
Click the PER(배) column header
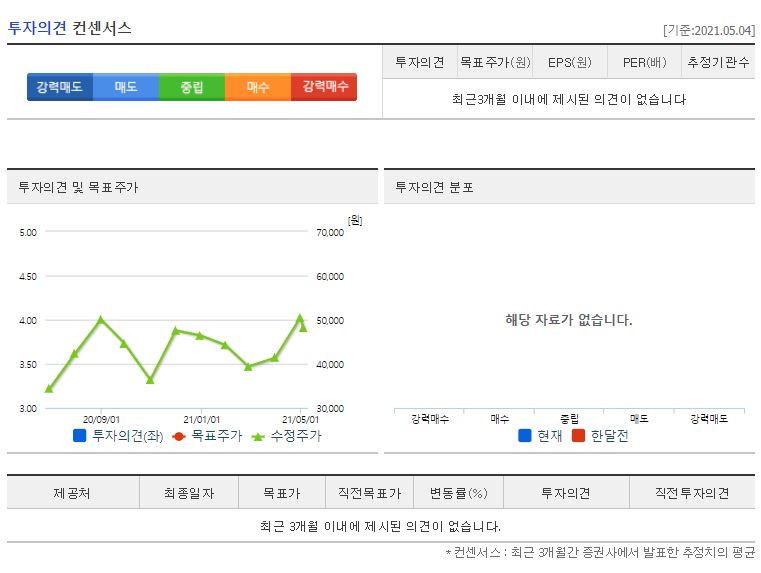pos(645,62)
